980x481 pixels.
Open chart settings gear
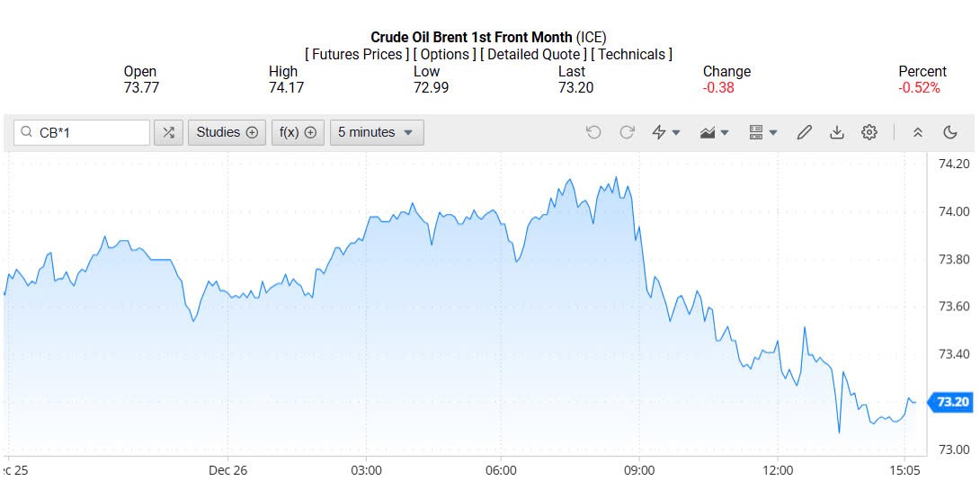pyautogui.click(x=869, y=132)
